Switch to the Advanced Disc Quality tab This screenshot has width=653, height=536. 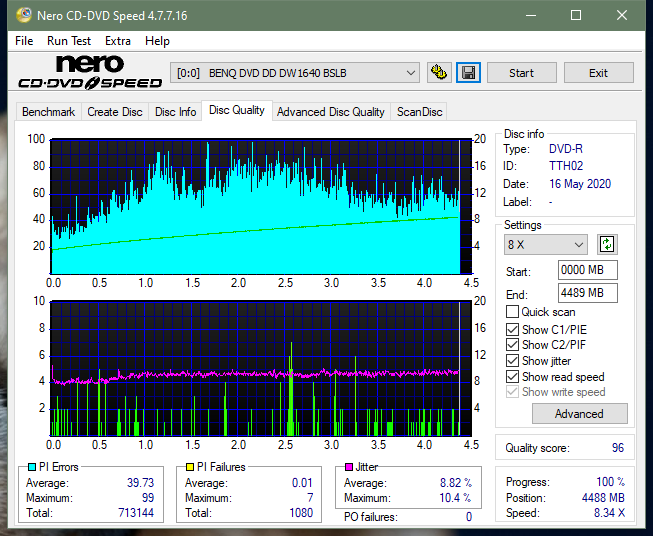pyautogui.click(x=331, y=112)
